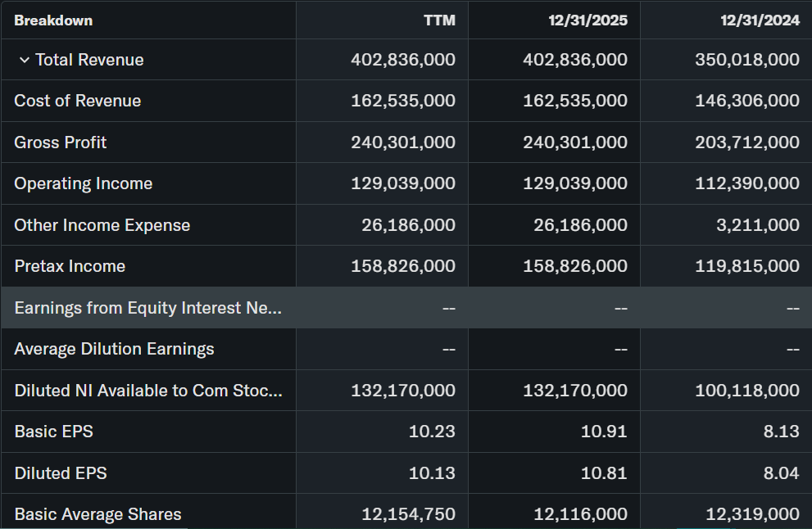Select the Pretax Income row label

click(x=70, y=266)
